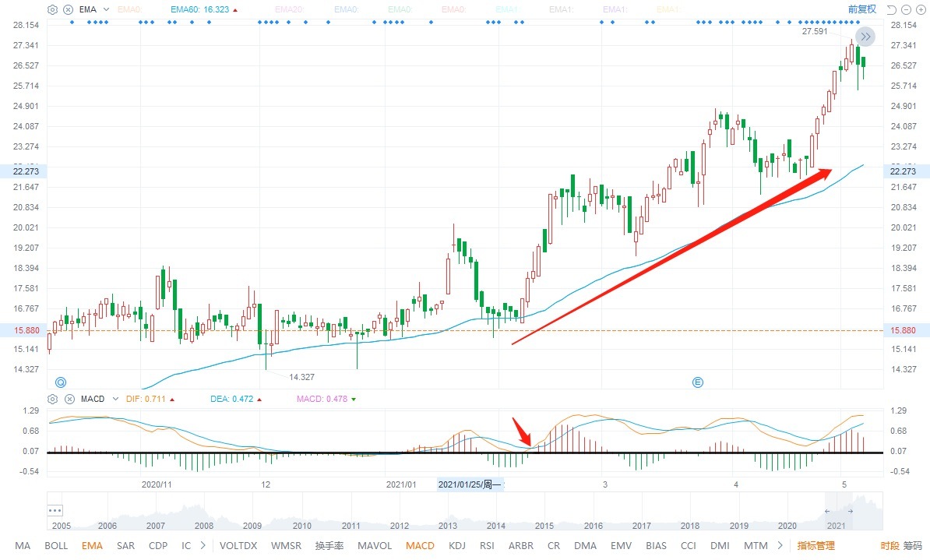Select the KDJ indicator tab
This screenshot has width=930, height=560.
(x=457, y=546)
